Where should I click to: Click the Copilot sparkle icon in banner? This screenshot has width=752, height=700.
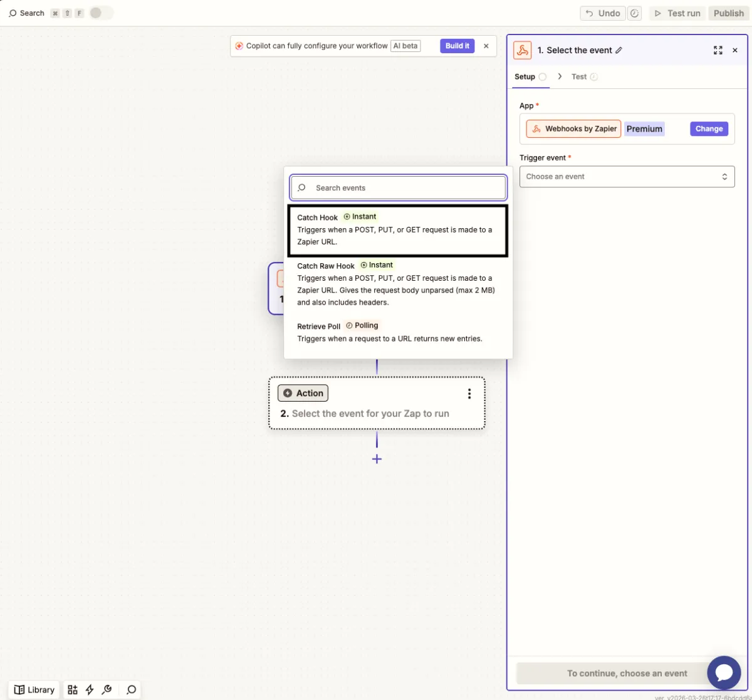pyautogui.click(x=239, y=46)
